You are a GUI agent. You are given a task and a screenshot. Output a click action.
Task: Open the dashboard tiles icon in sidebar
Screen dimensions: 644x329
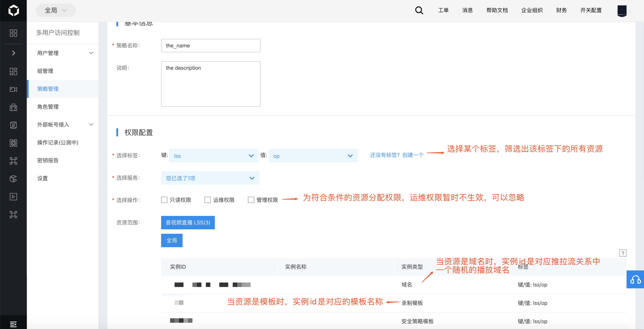pyautogui.click(x=13, y=71)
